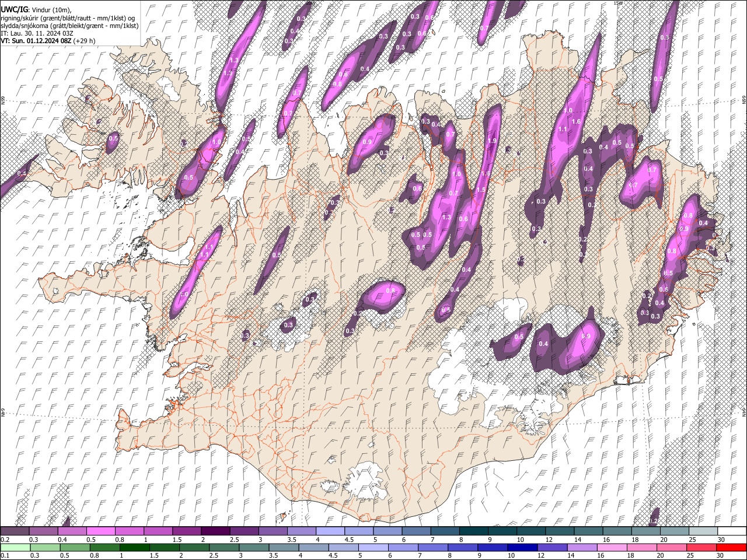The width and height of the screenshot is (747, 560).
Task: Pick the lower legend pink swatch labeled 18
Action: point(643,547)
